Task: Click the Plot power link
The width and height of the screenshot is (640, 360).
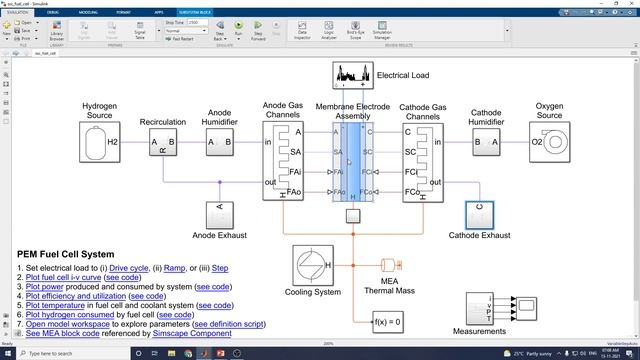Action: coord(44,287)
